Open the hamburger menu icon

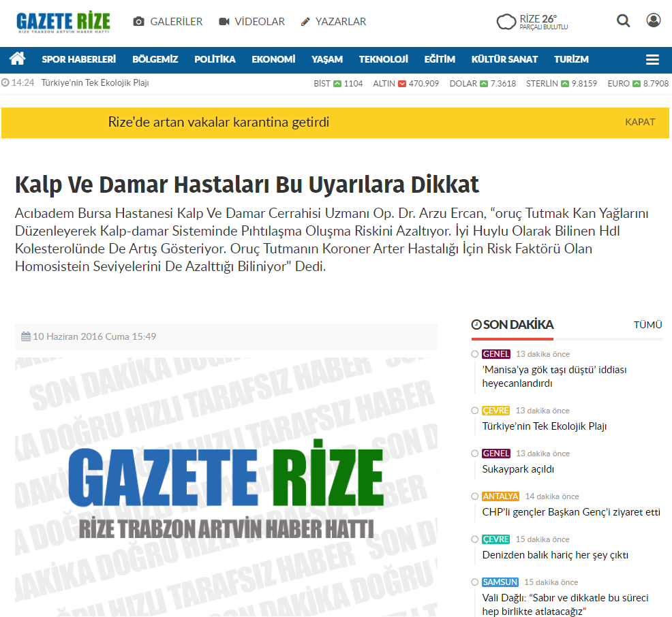(652, 59)
